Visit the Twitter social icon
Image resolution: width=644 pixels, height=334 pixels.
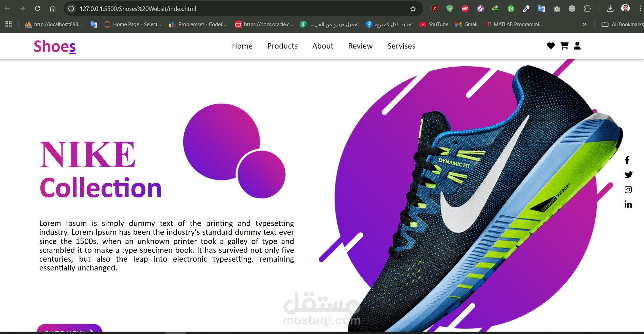tap(628, 174)
